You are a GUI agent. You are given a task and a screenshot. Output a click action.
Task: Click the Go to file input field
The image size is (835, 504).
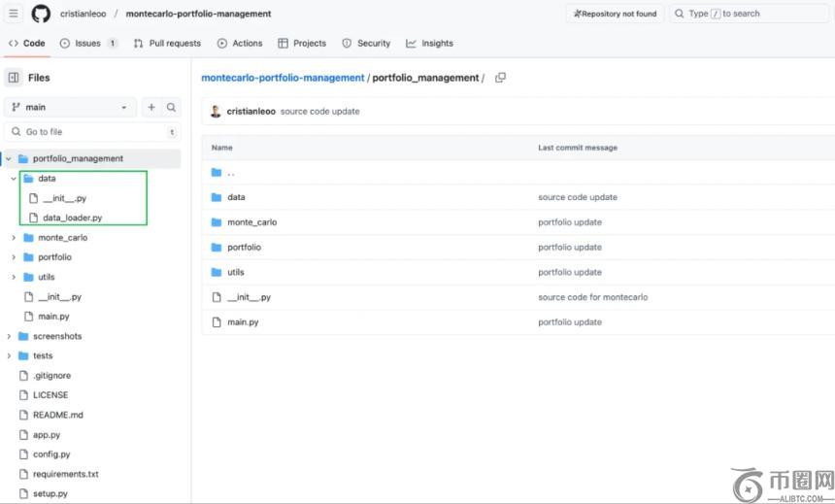point(92,132)
